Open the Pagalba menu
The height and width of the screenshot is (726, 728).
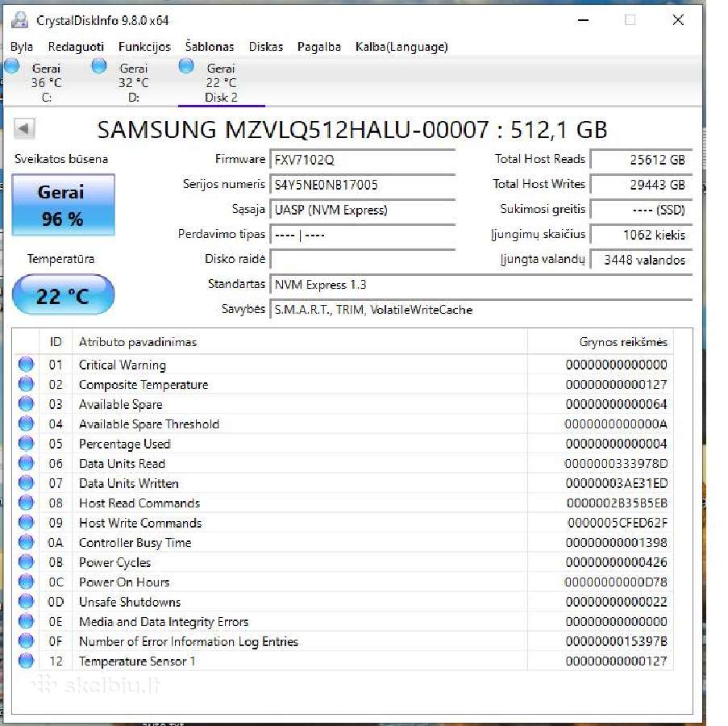click(319, 47)
